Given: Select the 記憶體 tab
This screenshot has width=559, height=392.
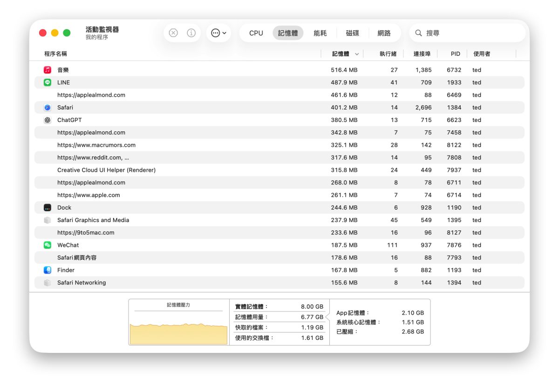Looking at the screenshot, I should 288,33.
